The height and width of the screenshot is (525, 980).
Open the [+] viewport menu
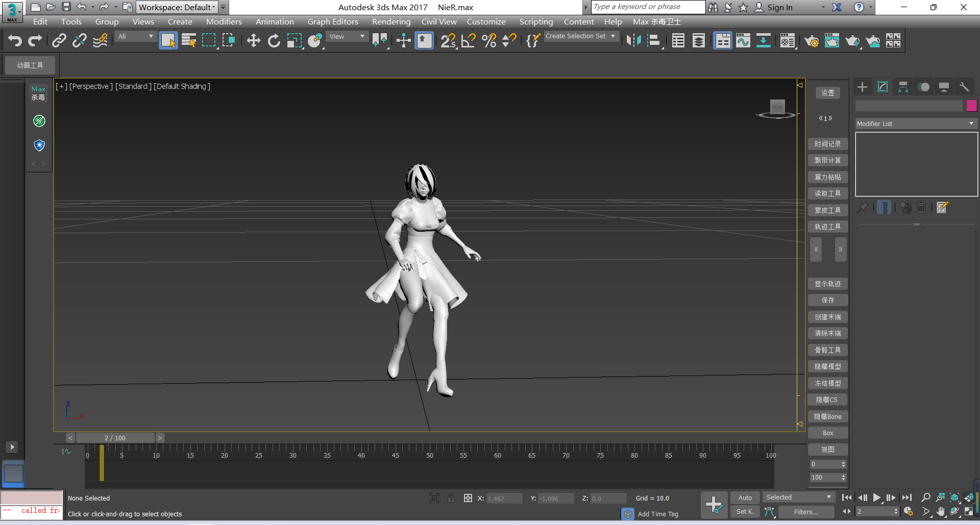click(61, 86)
